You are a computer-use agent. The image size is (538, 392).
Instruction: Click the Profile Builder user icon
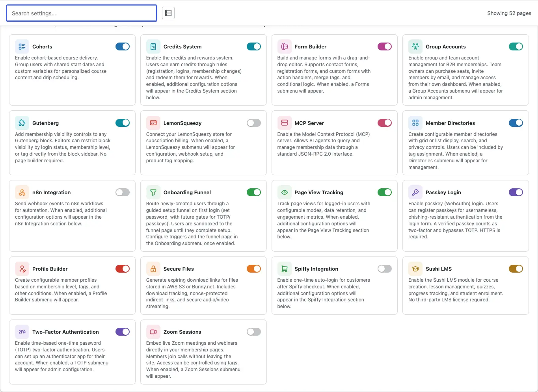coord(22,269)
